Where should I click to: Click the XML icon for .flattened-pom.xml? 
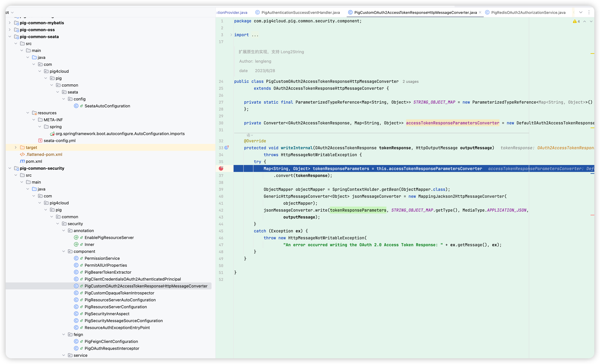click(22, 154)
